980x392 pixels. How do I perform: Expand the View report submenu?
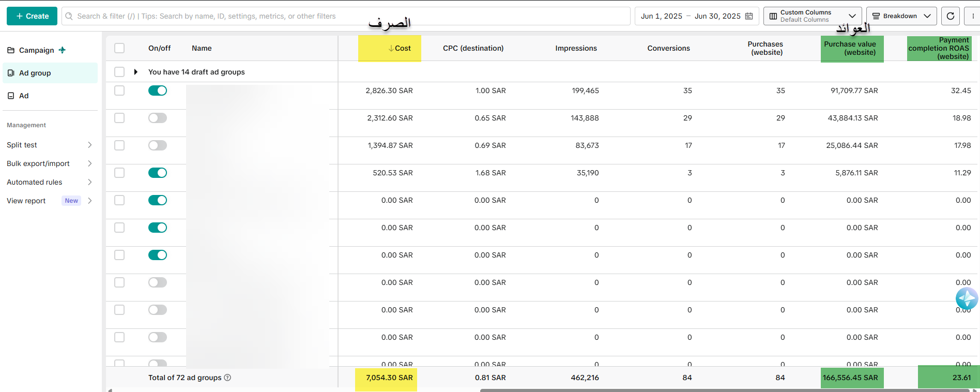pos(90,201)
